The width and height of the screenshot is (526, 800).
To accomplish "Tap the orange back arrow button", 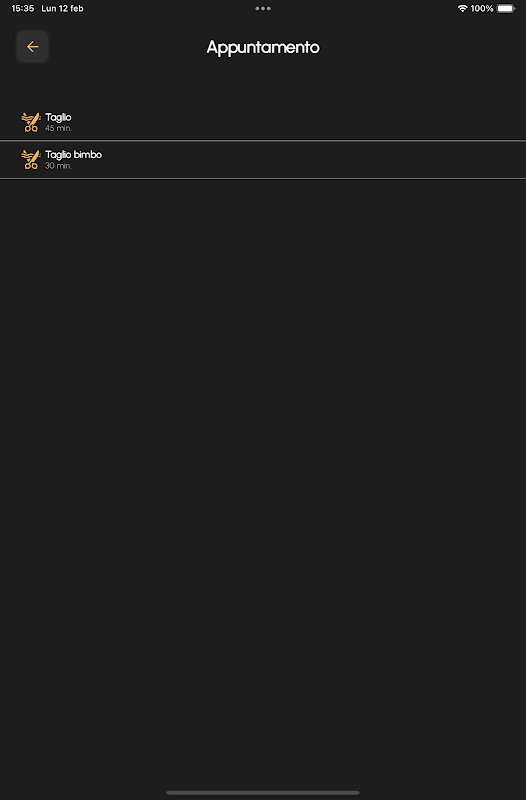I will (32, 46).
